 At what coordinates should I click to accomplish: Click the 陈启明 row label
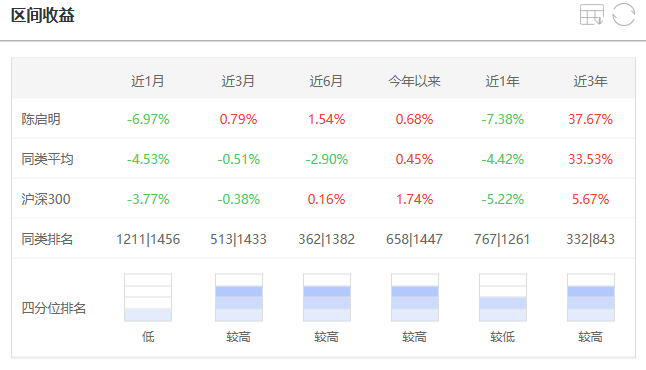click(41, 119)
